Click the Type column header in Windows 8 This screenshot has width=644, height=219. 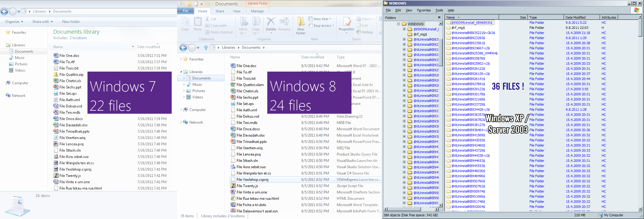click(x=358, y=57)
